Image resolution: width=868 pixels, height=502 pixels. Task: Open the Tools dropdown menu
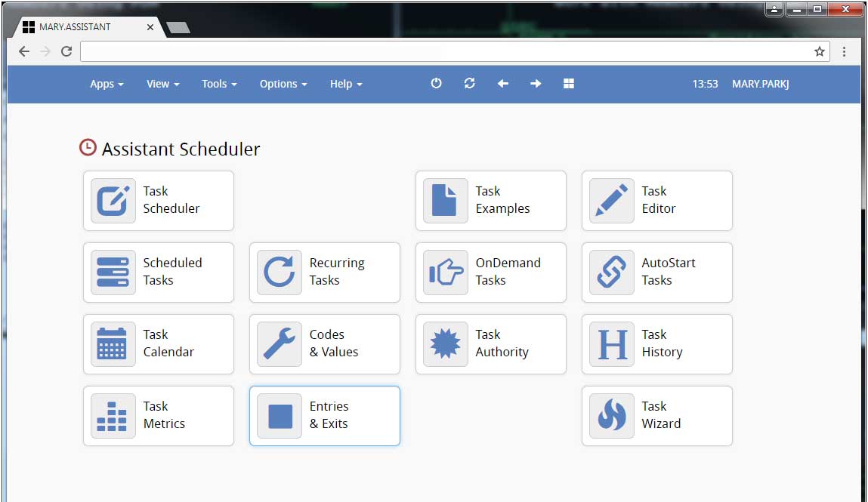click(x=219, y=84)
